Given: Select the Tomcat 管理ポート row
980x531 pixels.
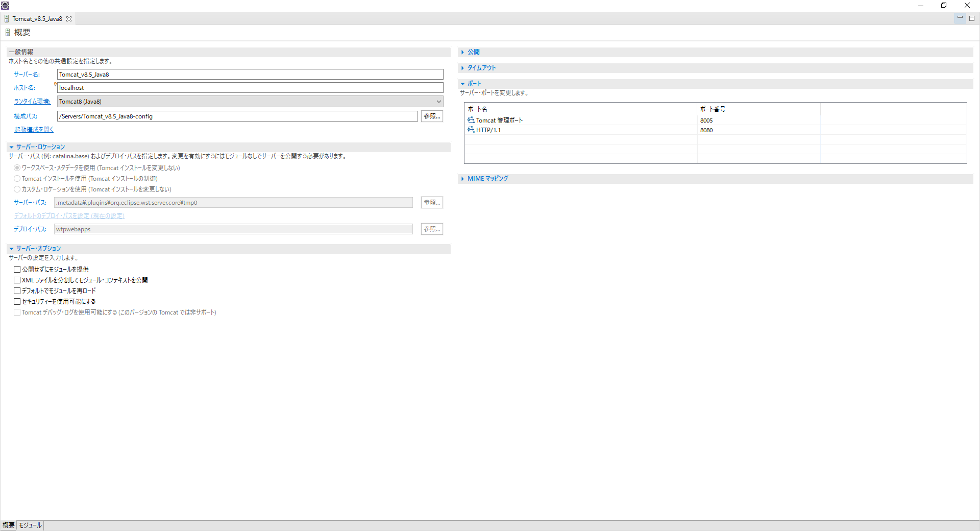Looking at the screenshot, I should click(x=715, y=120).
